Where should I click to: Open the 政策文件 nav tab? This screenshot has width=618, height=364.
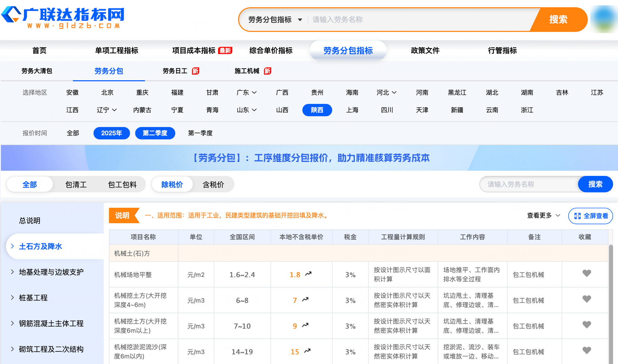[425, 50]
